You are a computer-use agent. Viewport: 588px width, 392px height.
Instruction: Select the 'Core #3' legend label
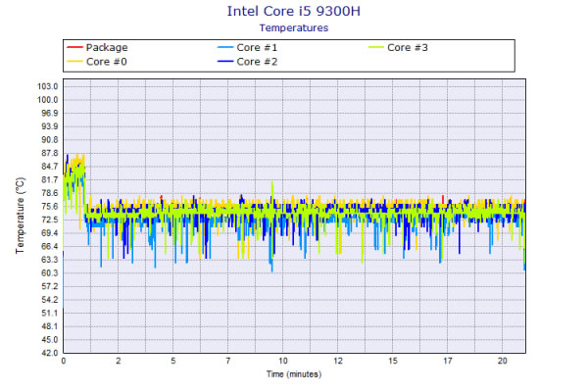point(408,48)
